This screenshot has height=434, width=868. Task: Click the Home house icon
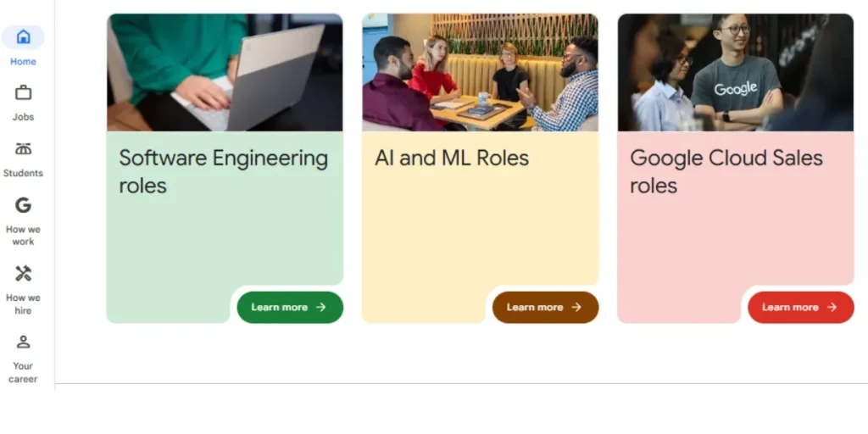[23, 36]
